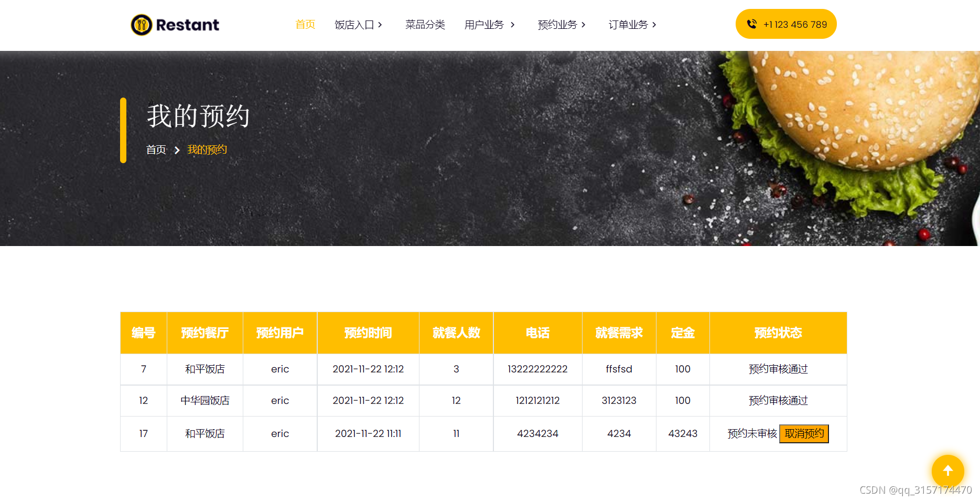Click the 电话 column header
The height and width of the screenshot is (501, 980).
point(538,333)
